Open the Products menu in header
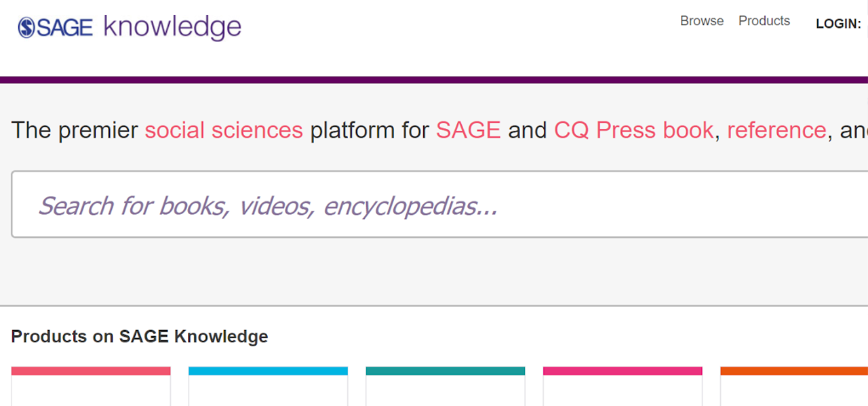 point(764,21)
